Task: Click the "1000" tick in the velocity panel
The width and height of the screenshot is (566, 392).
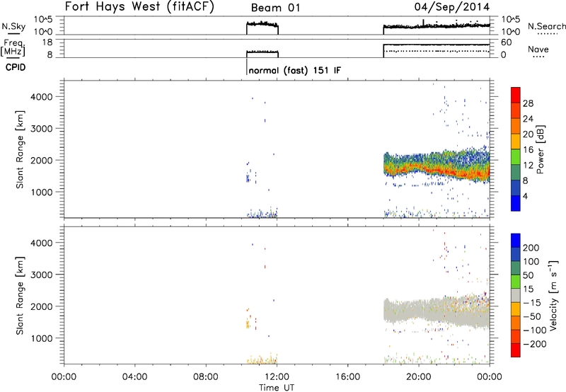Action: (42, 338)
